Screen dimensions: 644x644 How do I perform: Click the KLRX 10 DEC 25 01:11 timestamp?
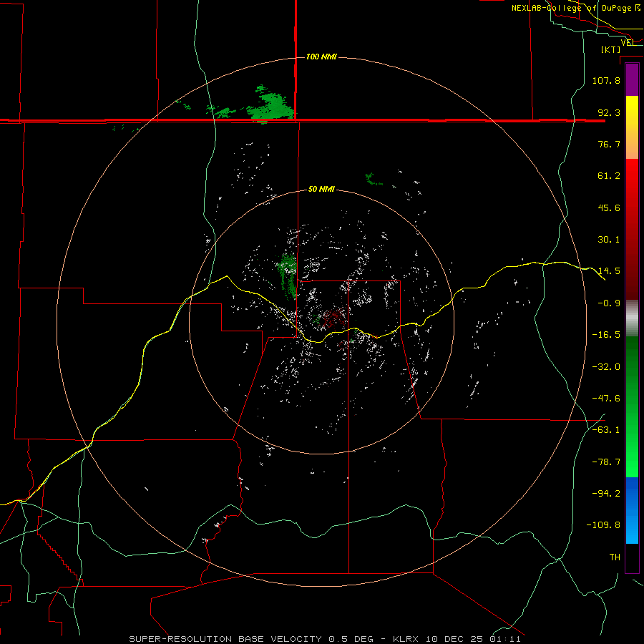tap(457, 639)
